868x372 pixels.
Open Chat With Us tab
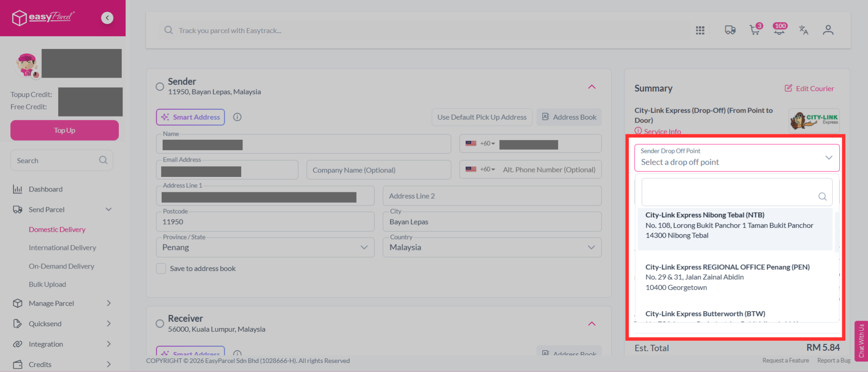[861, 341]
